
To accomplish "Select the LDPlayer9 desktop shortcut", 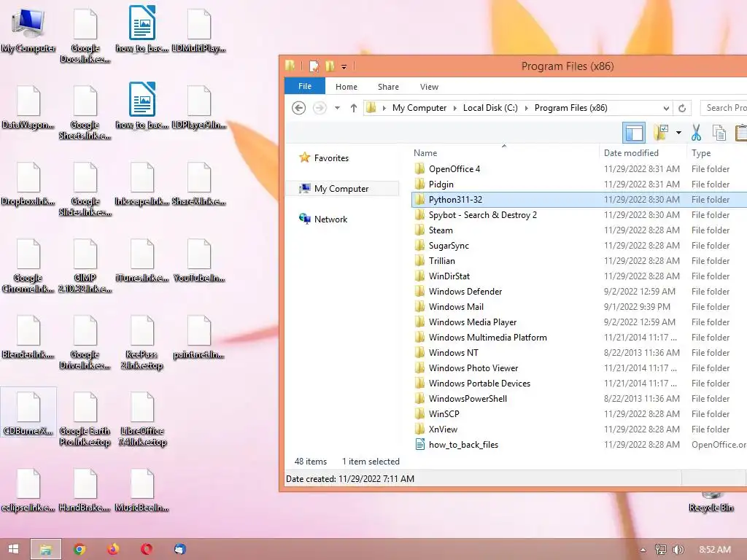I will click(199, 107).
